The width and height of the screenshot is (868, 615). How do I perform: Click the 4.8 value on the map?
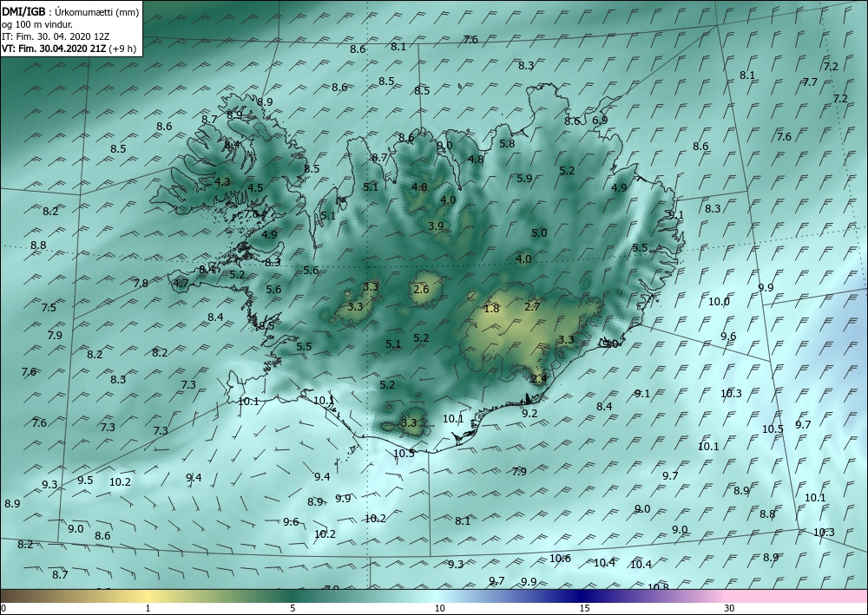click(476, 160)
